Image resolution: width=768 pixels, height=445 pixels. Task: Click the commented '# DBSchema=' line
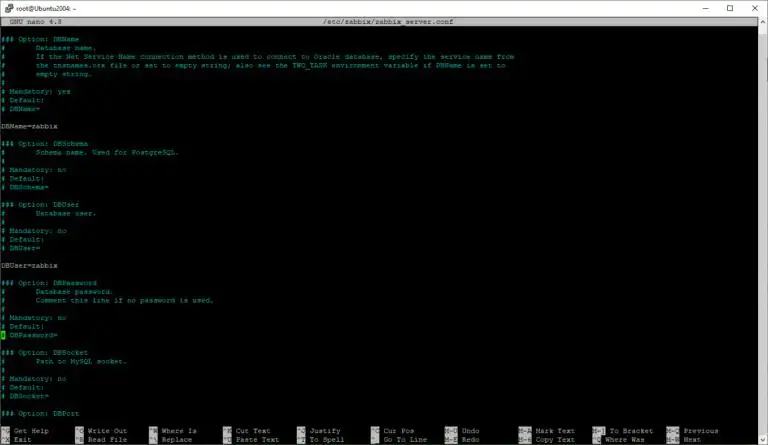click(x=24, y=187)
